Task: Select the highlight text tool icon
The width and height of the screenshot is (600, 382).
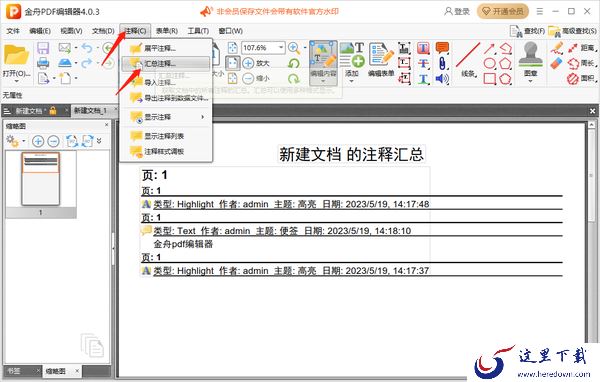Action: (x=423, y=48)
